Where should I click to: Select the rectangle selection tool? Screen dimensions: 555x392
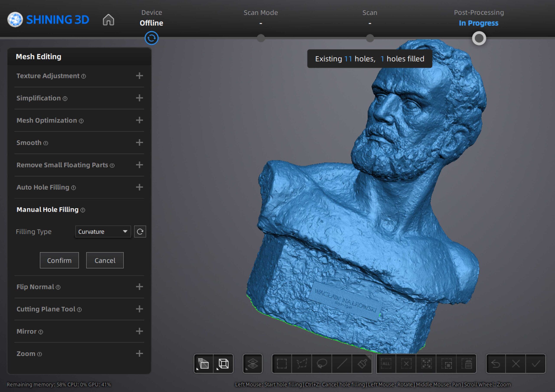click(282, 364)
